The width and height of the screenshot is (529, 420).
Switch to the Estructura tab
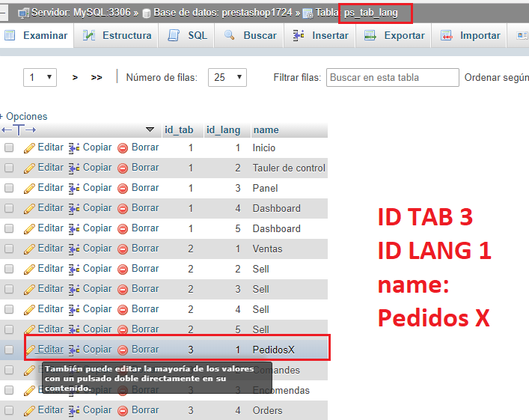tap(117, 35)
